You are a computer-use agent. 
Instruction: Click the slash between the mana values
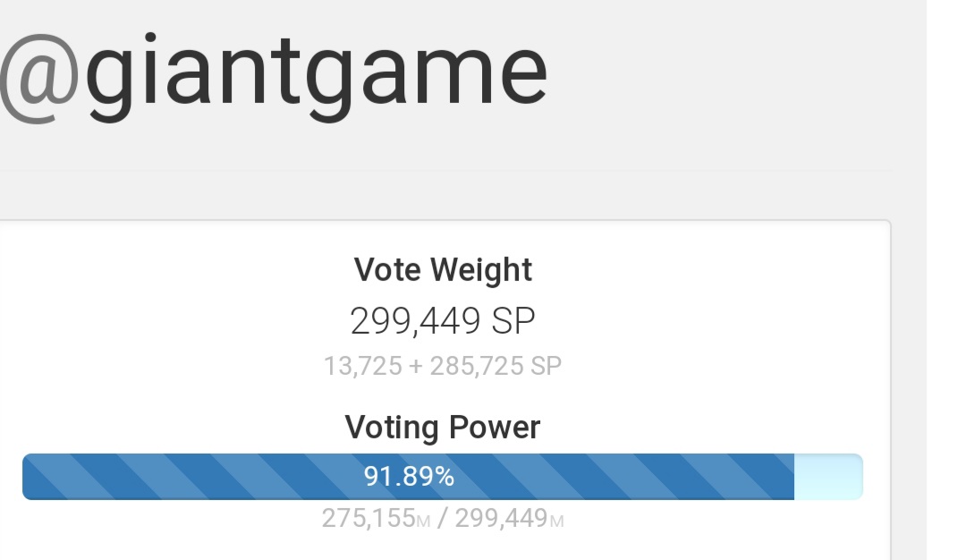[443, 518]
